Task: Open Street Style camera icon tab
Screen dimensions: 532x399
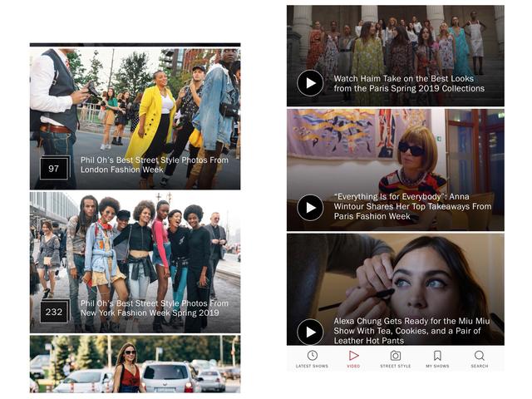Action: (x=395, y=356)
